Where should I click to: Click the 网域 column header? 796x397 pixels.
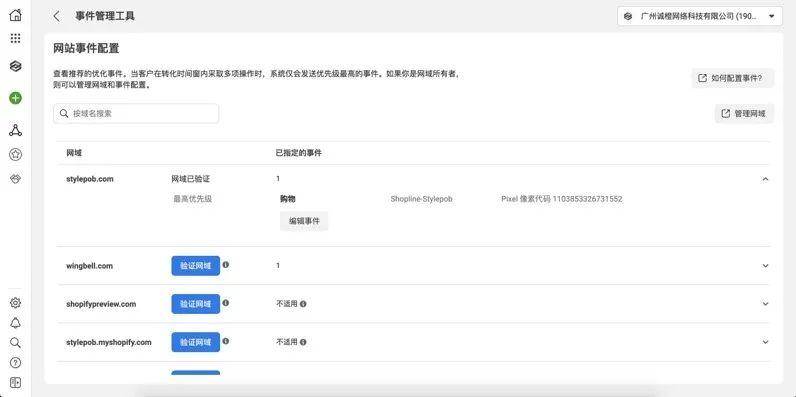coord(74,153)
